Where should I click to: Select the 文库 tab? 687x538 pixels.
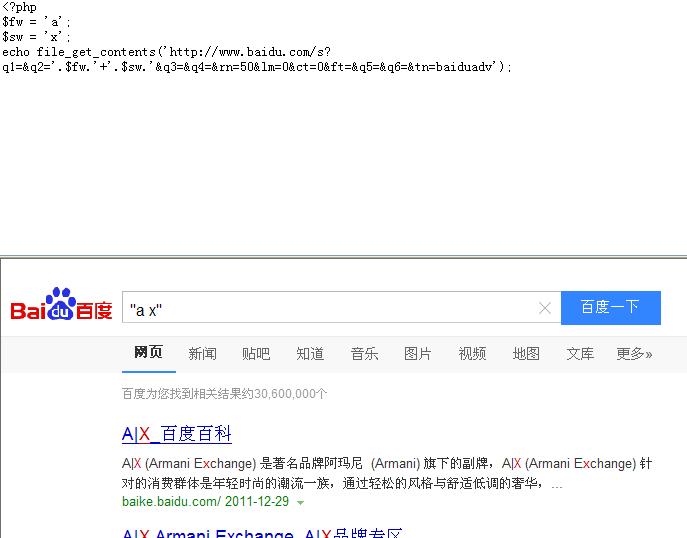coord(580,353)
